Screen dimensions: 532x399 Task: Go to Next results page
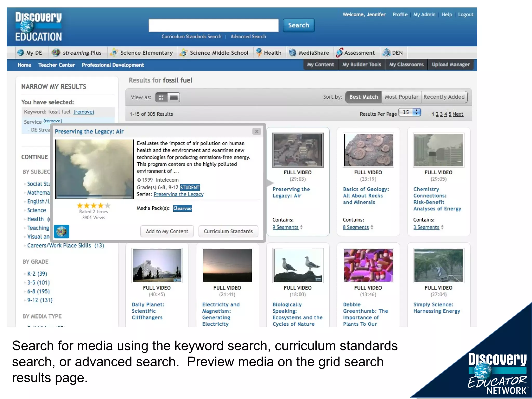click(458, 114)
